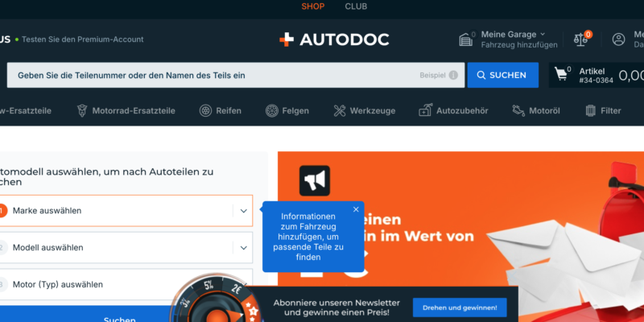
Task: Close the blue vehicle info tooltip
Action: click(x=356, y=209)
